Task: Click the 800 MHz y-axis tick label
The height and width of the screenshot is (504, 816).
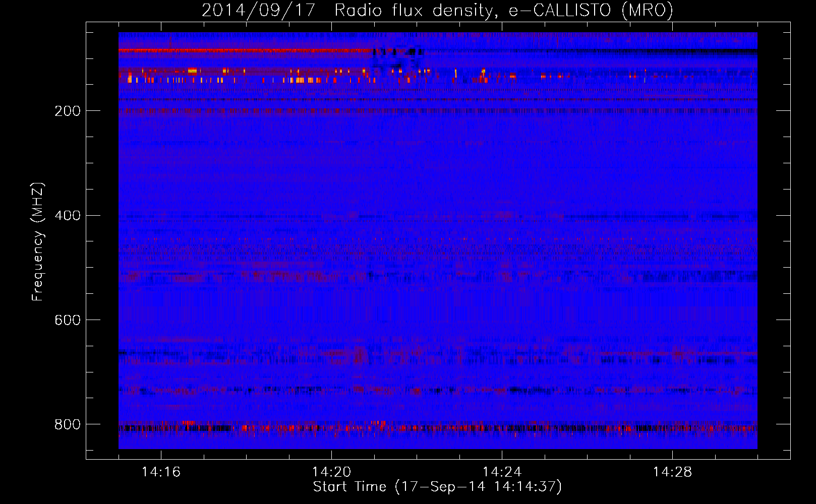Action: [68, 424]
